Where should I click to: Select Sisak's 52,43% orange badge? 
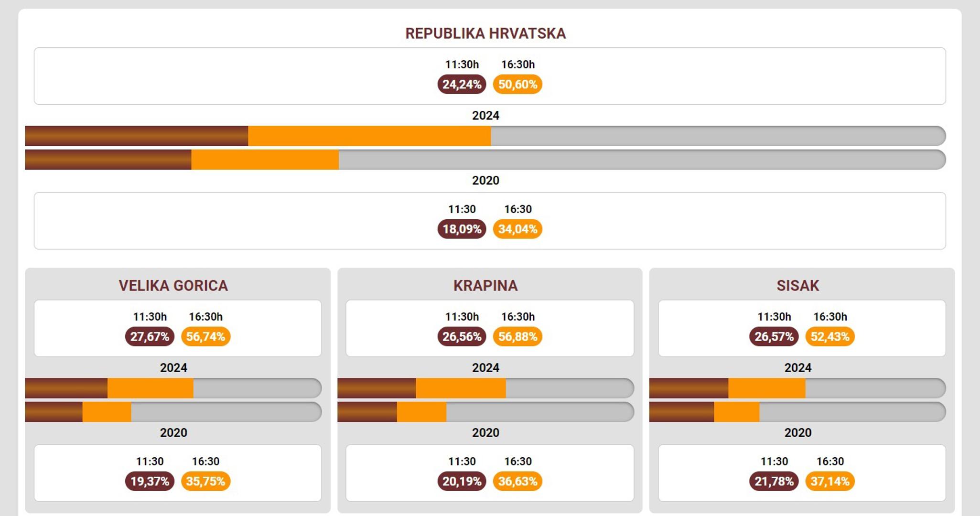[830, 337]
